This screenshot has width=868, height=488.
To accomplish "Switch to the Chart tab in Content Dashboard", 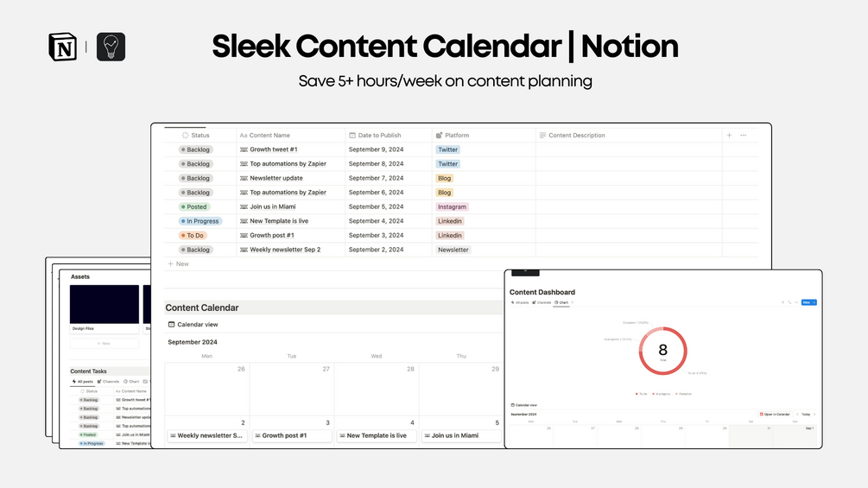I will click(x=561, y=302).
